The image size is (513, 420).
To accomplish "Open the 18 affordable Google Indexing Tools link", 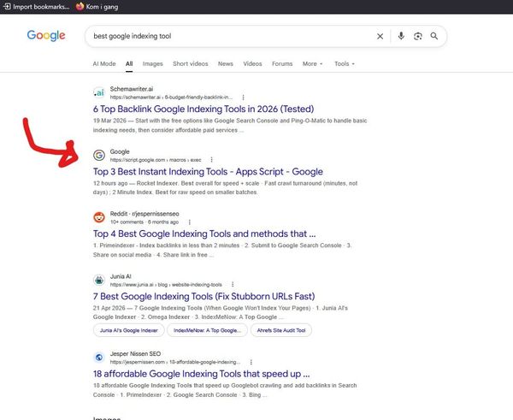I will coord(201,374).
